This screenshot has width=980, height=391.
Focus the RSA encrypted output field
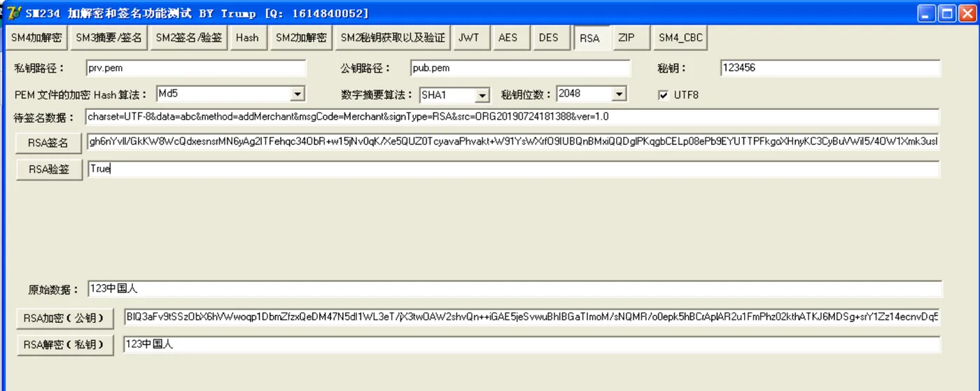click(532, 317)
